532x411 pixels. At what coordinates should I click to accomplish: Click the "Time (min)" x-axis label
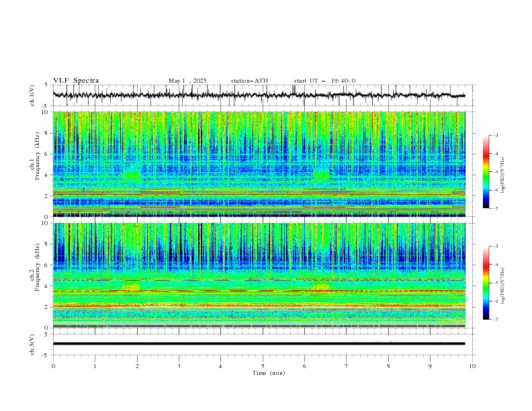click(x=269, y=373)
